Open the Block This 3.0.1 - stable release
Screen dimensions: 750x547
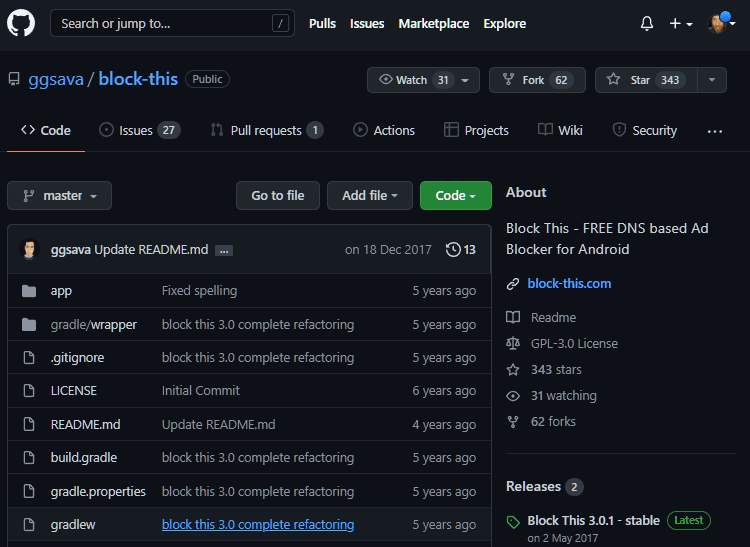[x=594, y=520]
